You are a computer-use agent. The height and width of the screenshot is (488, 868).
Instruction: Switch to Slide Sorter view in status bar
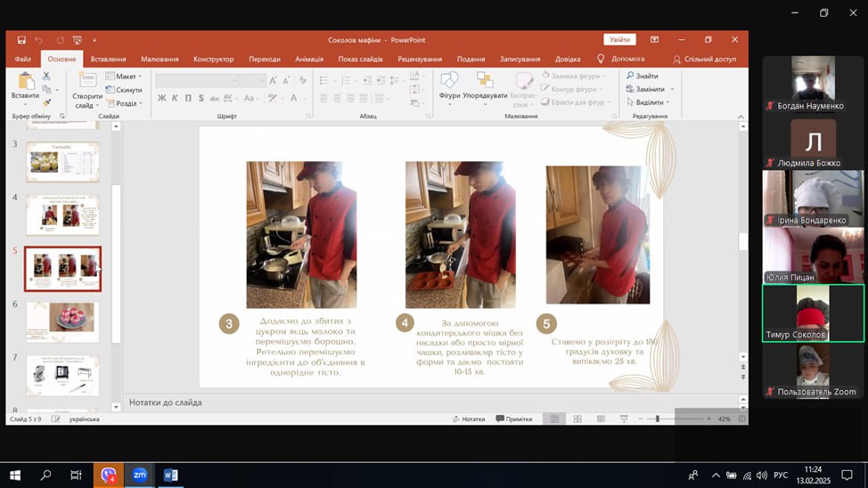(577, 419)
